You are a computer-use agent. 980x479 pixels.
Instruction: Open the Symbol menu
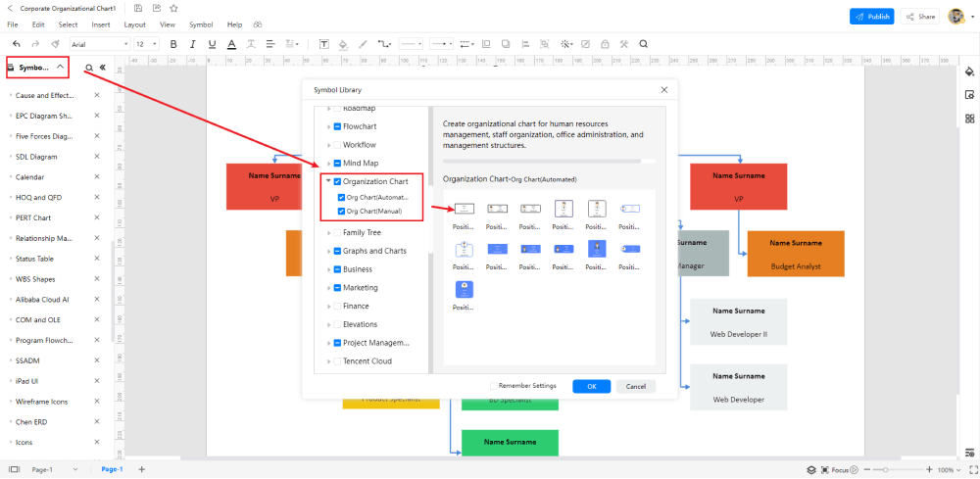coord(201,25)
